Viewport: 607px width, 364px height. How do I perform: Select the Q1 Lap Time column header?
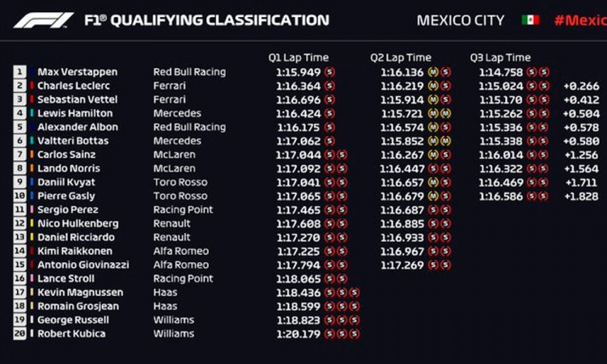[x=299, y=57]
